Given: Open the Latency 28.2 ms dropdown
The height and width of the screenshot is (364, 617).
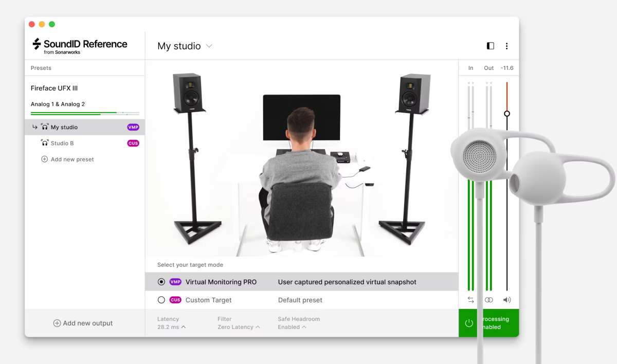Looking at the screenshot, I should point(171,327).
